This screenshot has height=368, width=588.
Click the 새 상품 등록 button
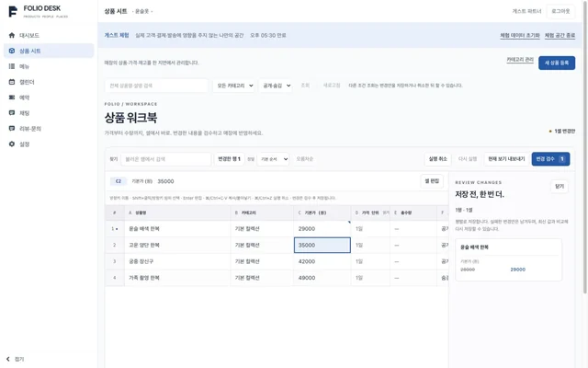click(x=557, y=63)
